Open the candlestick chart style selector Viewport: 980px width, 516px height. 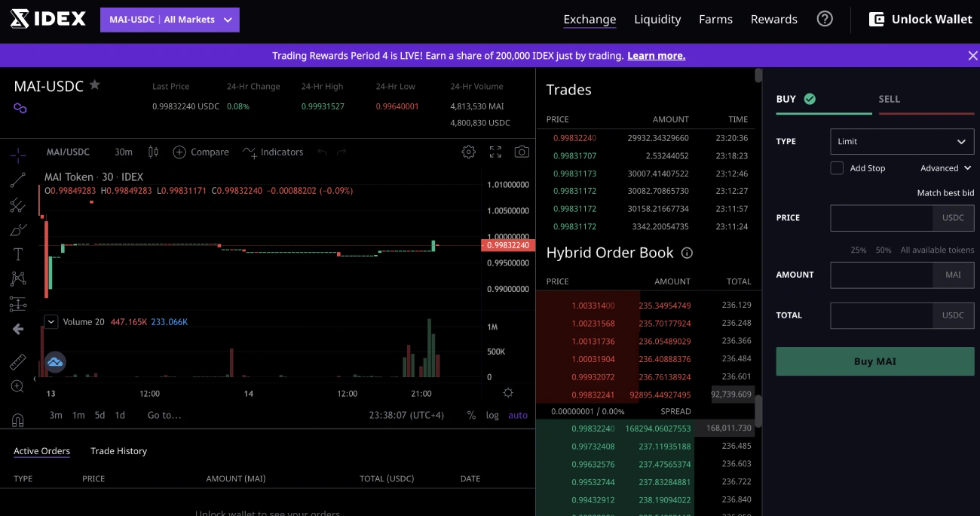pyautogui.click(x=153, y=152)
